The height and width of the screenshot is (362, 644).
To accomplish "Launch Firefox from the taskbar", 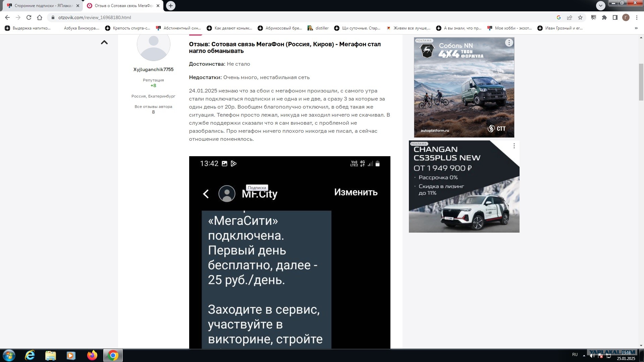I will tap(92, 355).
